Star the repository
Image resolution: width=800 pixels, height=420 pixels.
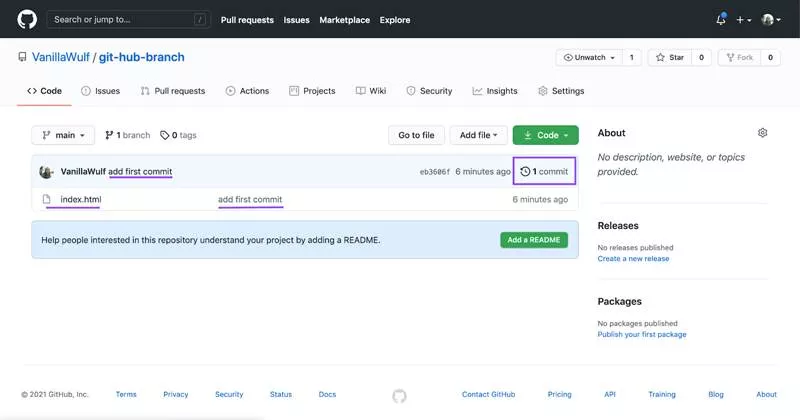tap(670, 58)
